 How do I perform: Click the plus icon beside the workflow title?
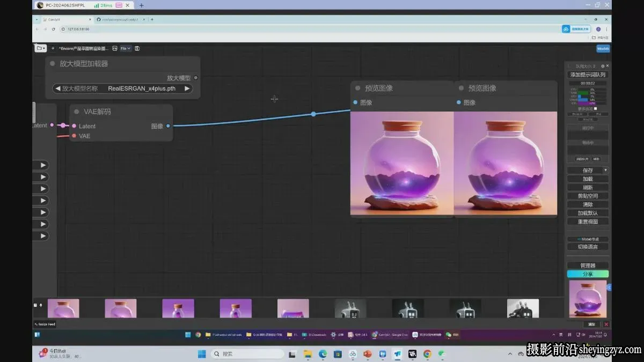(x=53, y=48)
